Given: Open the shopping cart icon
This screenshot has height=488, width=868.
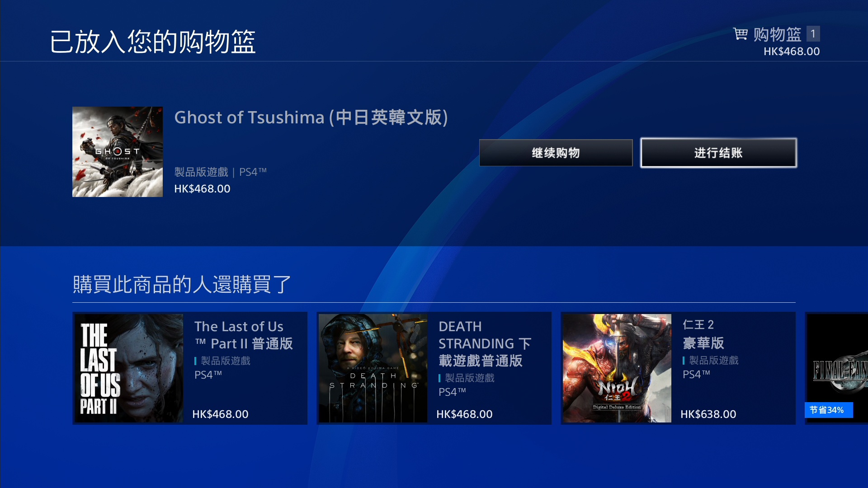Looking at the screenshot, I should pos(740,34).
